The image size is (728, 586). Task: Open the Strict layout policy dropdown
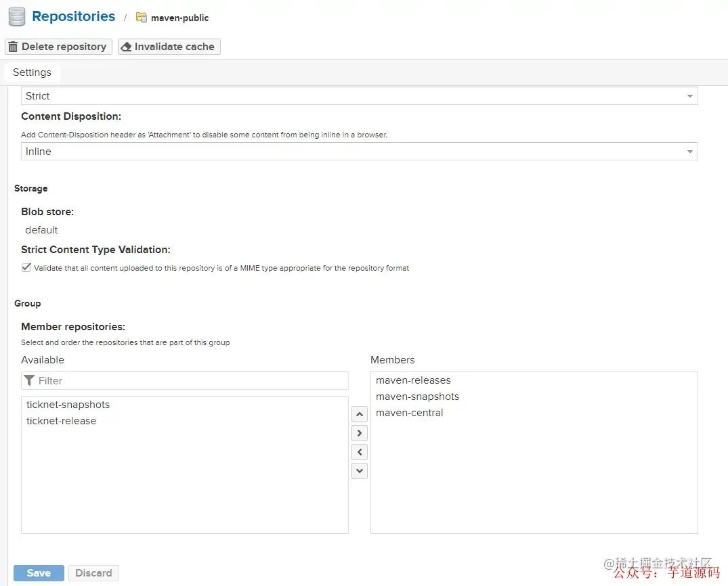tap(360, 96)
